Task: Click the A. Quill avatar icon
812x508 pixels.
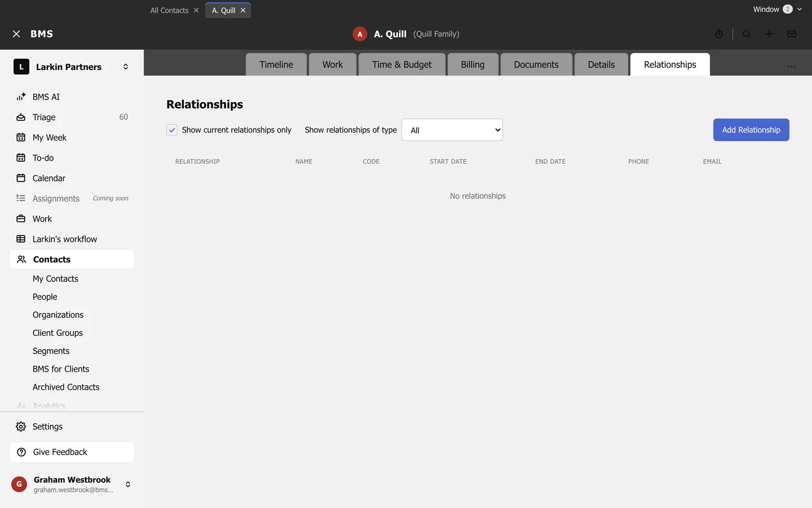Action: 360,34
